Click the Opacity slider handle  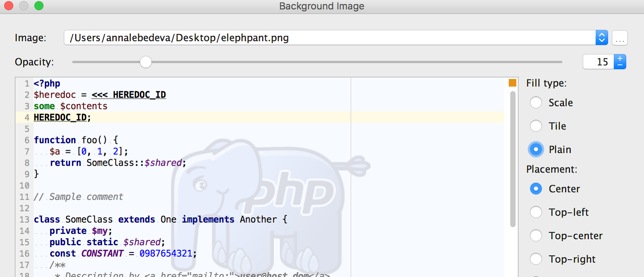[x=146, y=62]
